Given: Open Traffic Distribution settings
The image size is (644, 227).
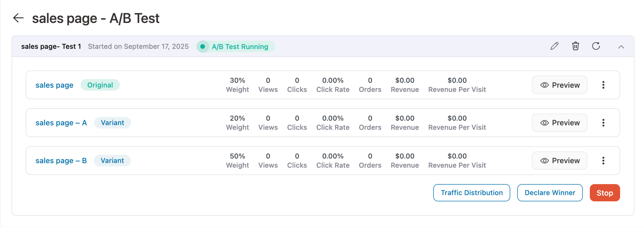Looking at the screenshot, I should [x=472, y=193].
